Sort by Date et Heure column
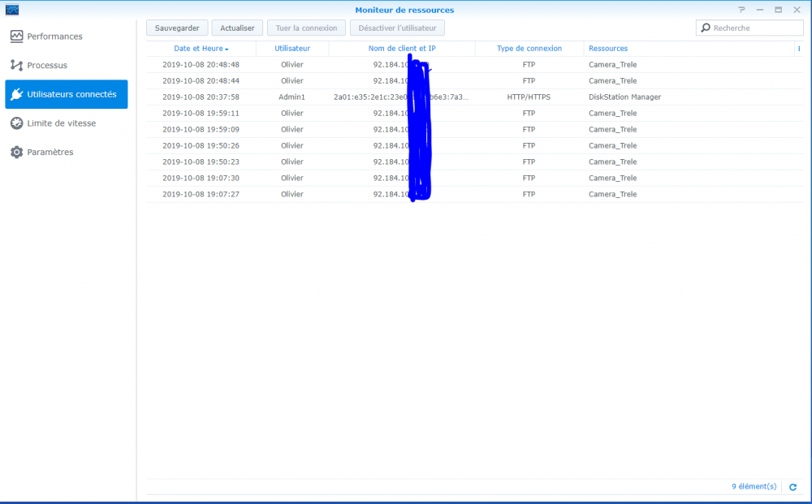812x504 pixels. pos(201,49)
